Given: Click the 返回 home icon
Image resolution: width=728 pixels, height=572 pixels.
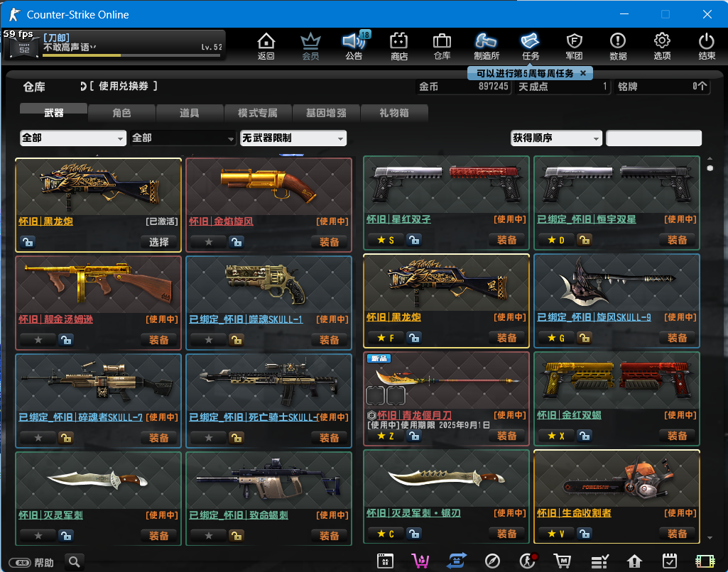Looking at the screenshot, I should 266,45.
